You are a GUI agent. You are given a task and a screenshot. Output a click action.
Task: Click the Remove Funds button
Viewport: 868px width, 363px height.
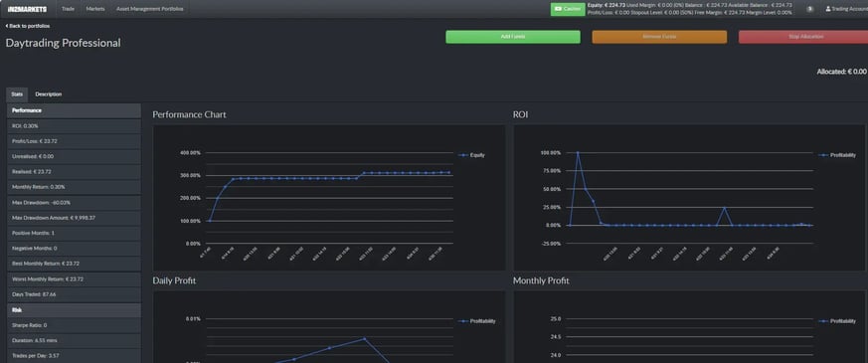(659, 37)
